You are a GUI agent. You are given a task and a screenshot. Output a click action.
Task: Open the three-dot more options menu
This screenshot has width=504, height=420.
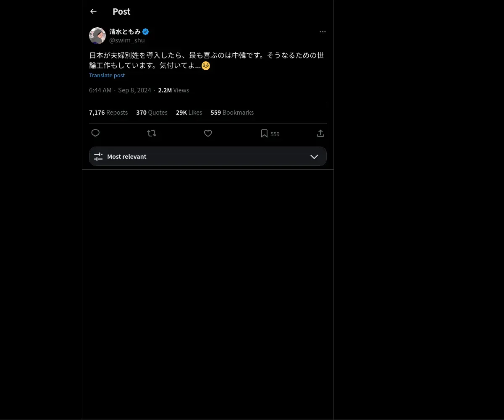click(323, 31)
